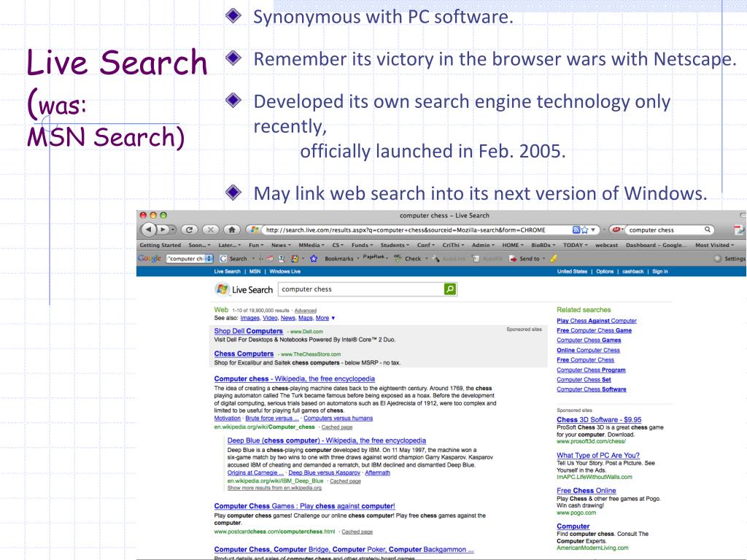The image size is (747, 560).
Task: View Cached page for Computer chess result
Action: (337, 427)
